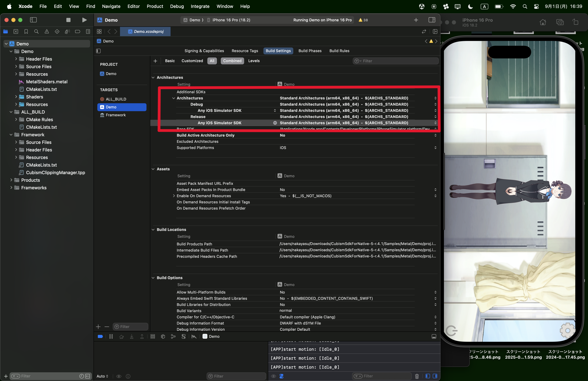The width and height of the screenshot is (588, 381).
Task: Open the Breakpoint navigator
Action: tap(78, 31)
